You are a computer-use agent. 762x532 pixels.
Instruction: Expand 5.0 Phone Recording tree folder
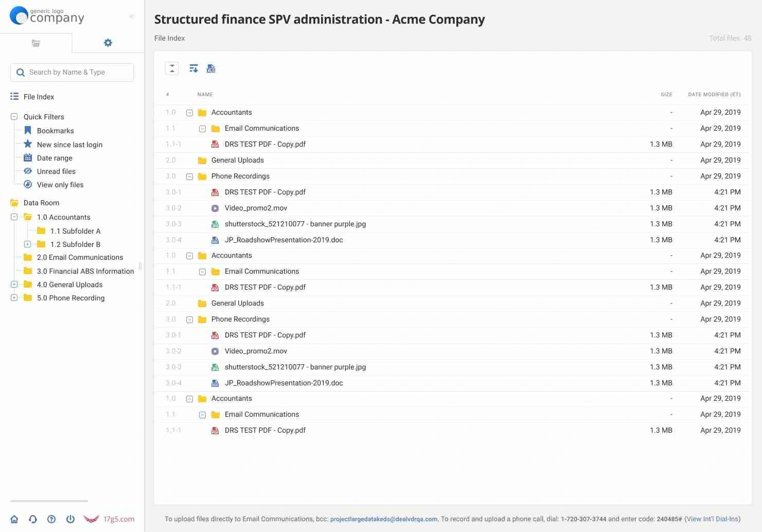(x=14, y=298)
